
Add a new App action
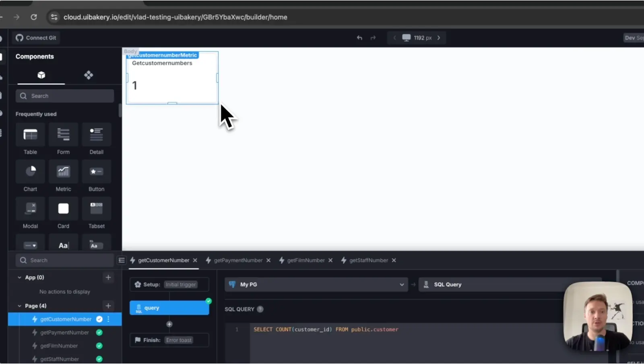coord(108,278)
